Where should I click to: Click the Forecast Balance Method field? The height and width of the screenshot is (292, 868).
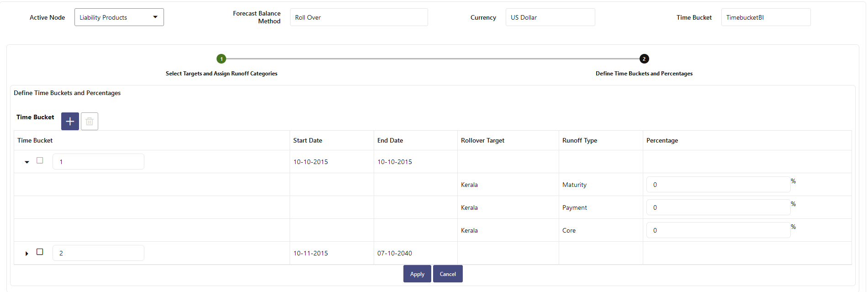tap(359, 17)
